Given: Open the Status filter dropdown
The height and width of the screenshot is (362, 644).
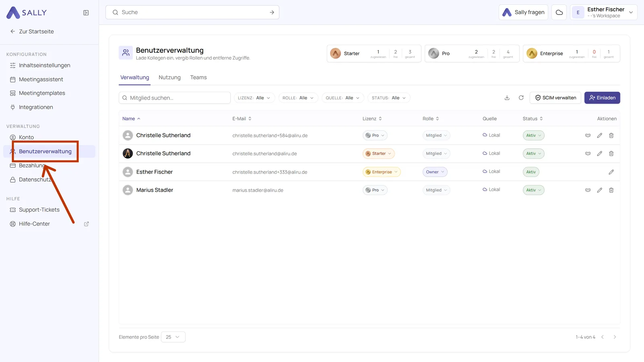Looking at the screenshot, I should point(389,98).
